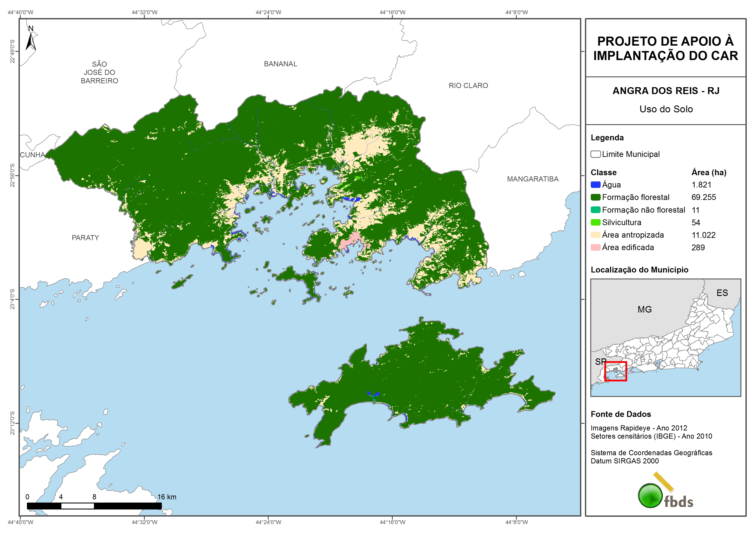The height and width of the screenshot is (534, 756).
Task: Click the scale bar at bottom left
Action: 94,506
